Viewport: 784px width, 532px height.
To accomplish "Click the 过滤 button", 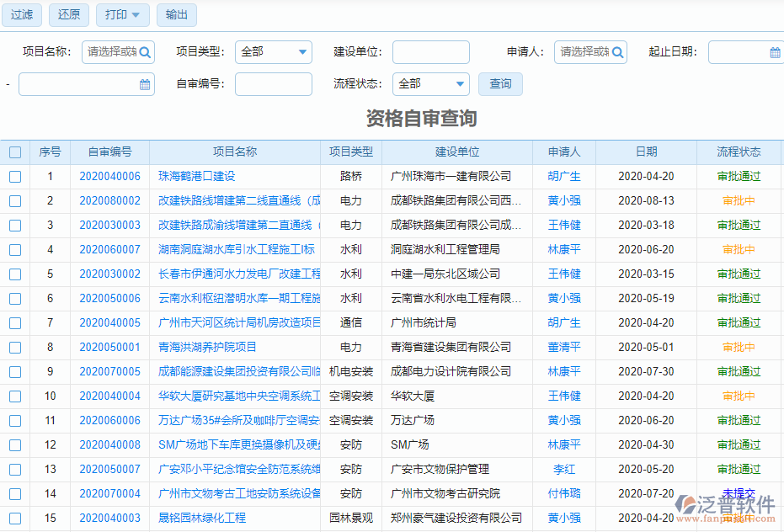I will point(21,15).
